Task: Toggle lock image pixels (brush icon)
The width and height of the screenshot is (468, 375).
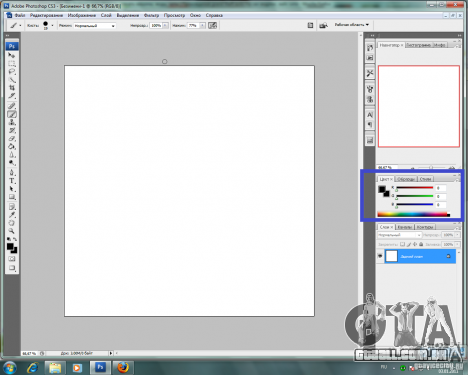Action: click(x=409, y=244)
